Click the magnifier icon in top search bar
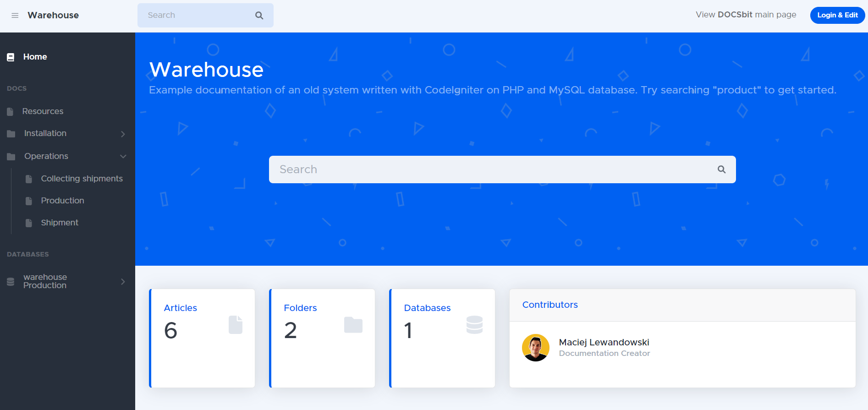This screenshot has width=868, height=410. (x=259, y=16)
